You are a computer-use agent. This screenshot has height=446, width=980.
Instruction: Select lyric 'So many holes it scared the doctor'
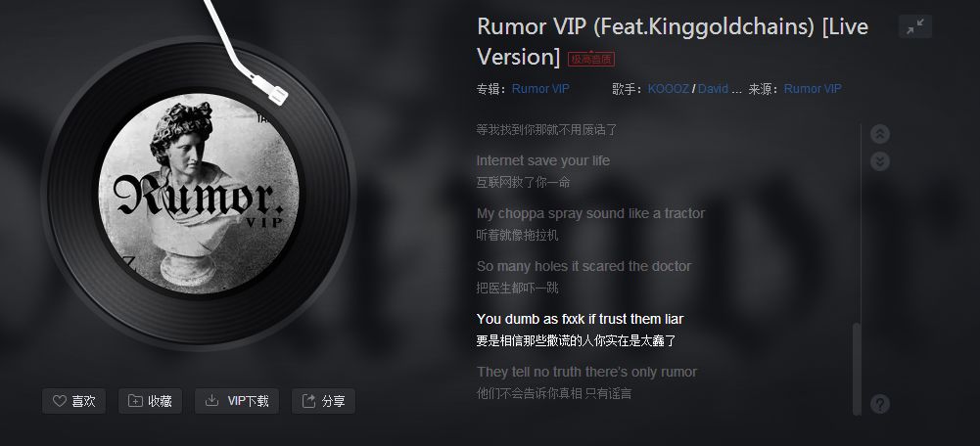(x=583, y=266)
